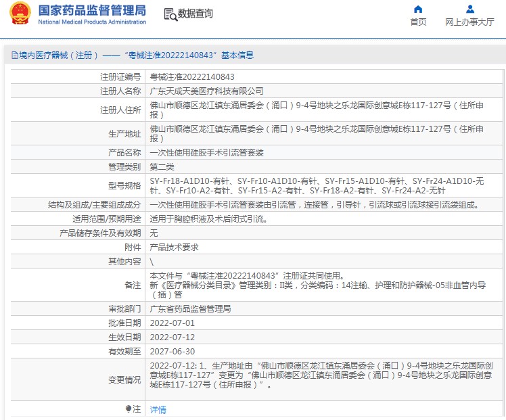Select 适用于胸腔积液及术后闭式引流 text
Image resolution: width=506 pixels, height=420 pixels.
pyautogui.click(x=208, y=219)
